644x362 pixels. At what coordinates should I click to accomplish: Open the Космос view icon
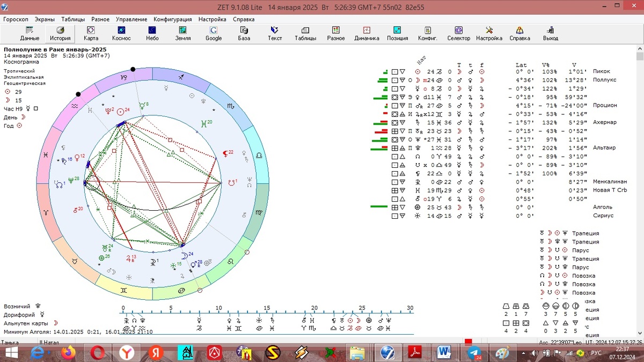[121, 33]
